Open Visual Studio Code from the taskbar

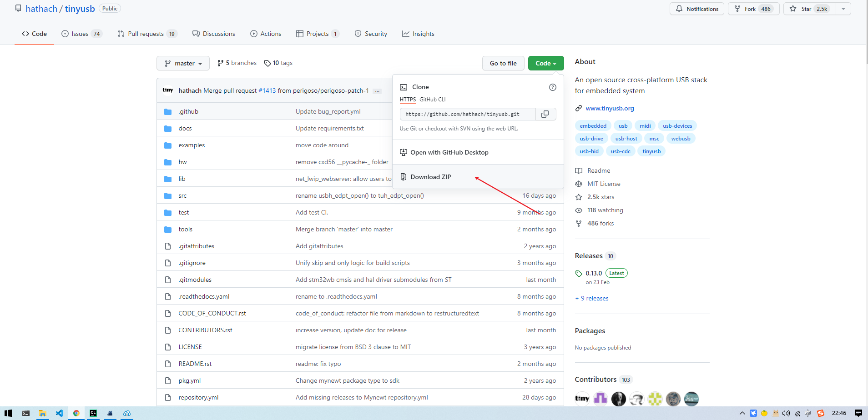point(59,413)
